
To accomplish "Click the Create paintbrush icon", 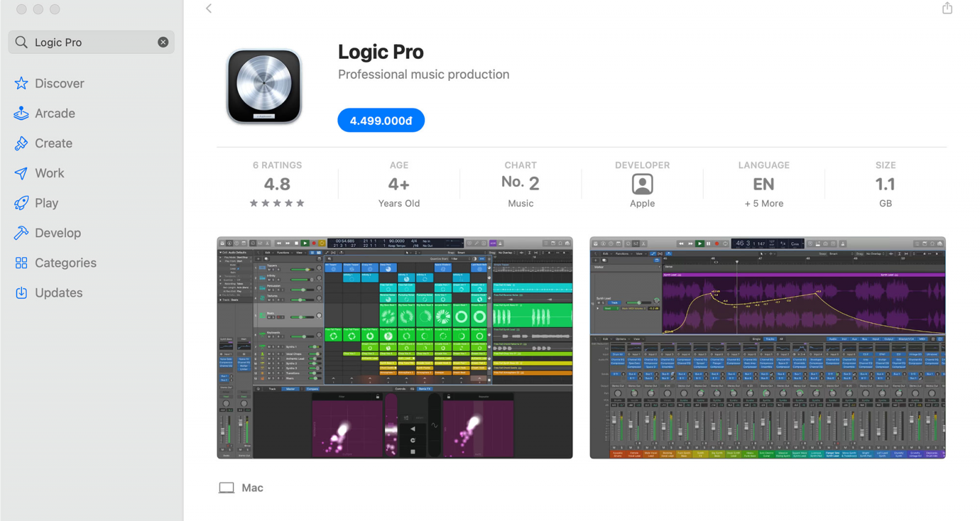I will click(x=21, y=143).
